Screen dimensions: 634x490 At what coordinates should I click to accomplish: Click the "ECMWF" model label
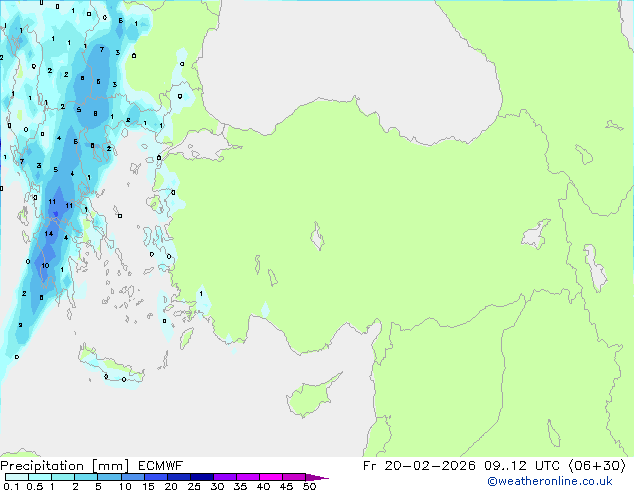point(161,466)
